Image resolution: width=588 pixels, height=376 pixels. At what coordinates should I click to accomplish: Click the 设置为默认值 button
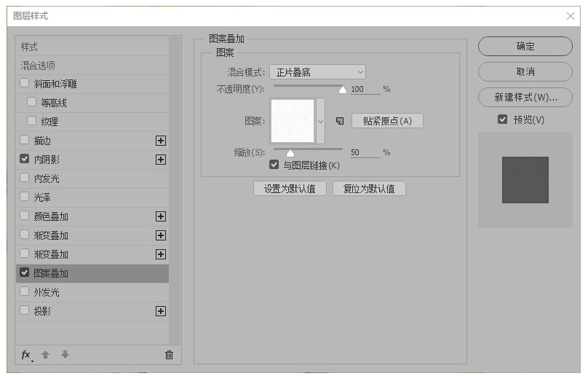click(x=290, y=189)
